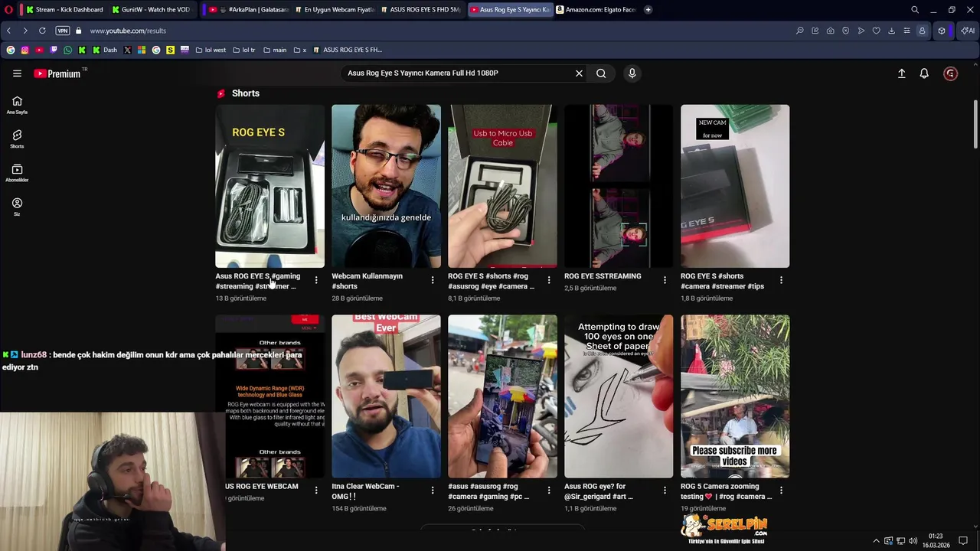Open the Webcam Kullanmayın #shorts title link

point(367,281)
